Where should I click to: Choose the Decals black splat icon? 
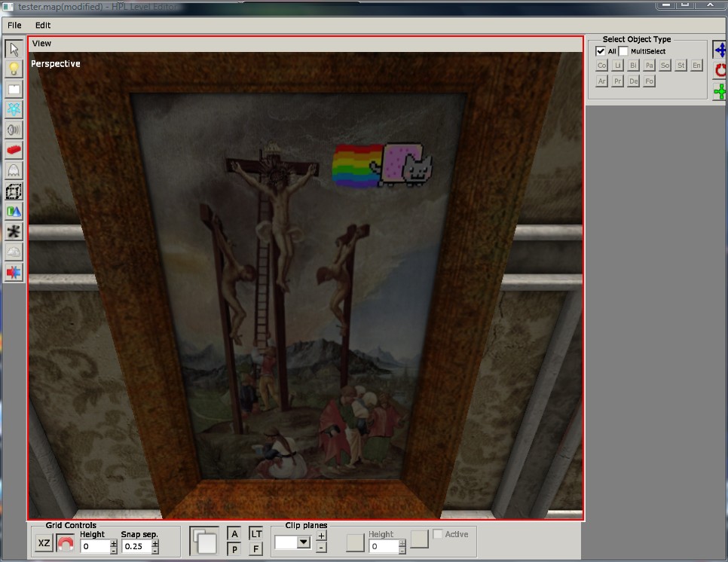pos(14,232)
